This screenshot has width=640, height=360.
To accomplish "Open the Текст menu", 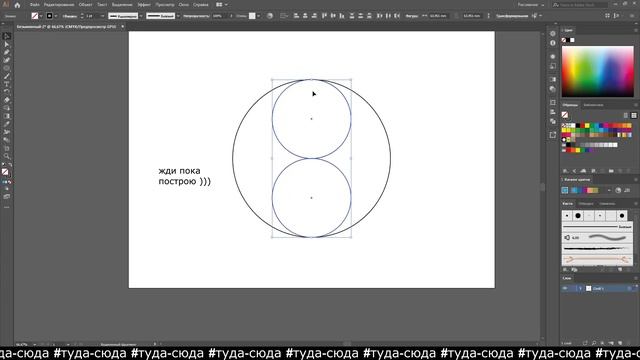I will click(102, 5).
